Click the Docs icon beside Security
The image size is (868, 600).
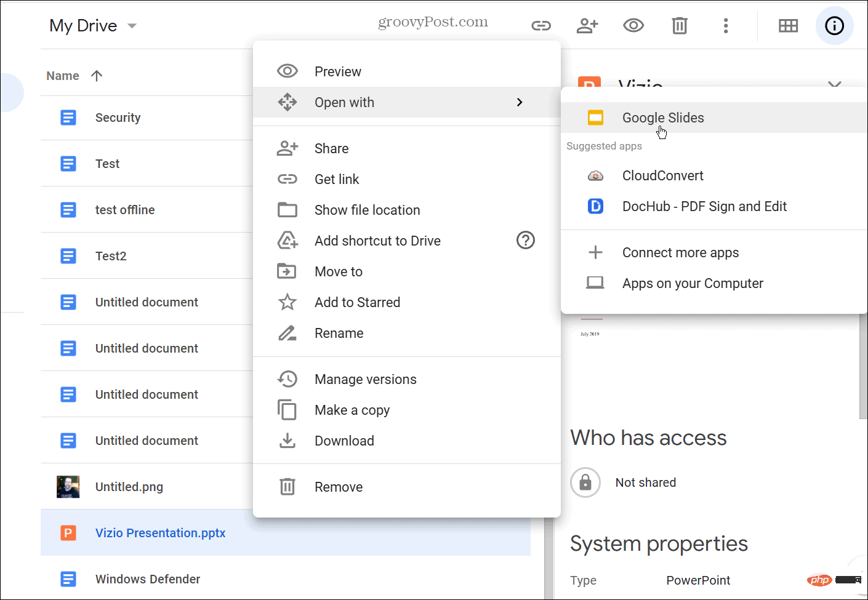pyautogui.click(x=68, y=118)
